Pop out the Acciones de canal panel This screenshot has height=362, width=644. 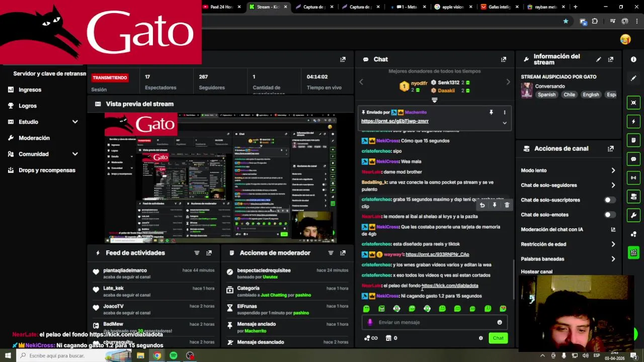(x=610, y=148)
